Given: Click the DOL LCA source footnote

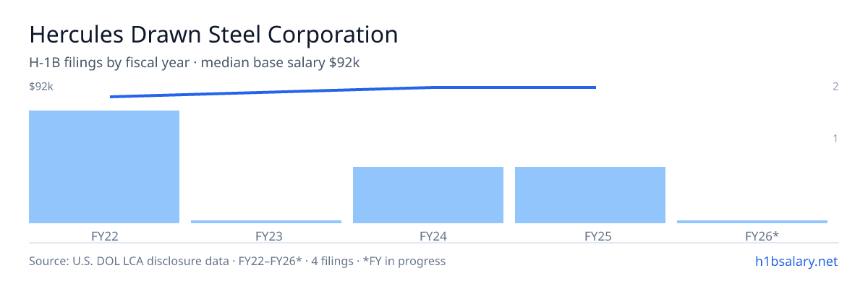Looking at the screenshot, I should (237, 261).
